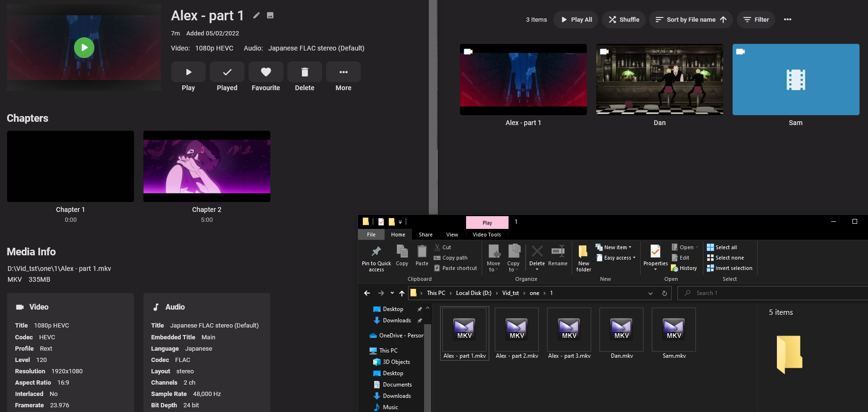
Task: Toggle Shuffle playback
Action: click(624, 19)
